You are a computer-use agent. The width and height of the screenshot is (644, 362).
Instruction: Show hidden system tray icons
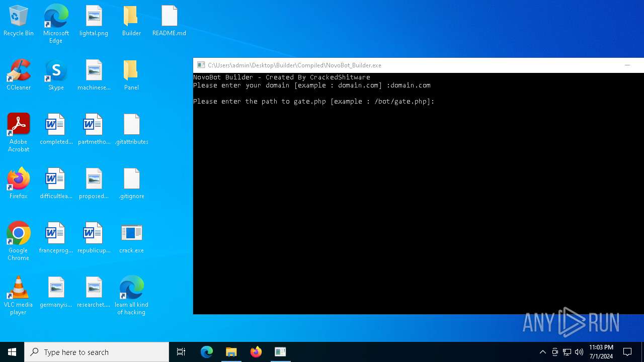(542, 352)
